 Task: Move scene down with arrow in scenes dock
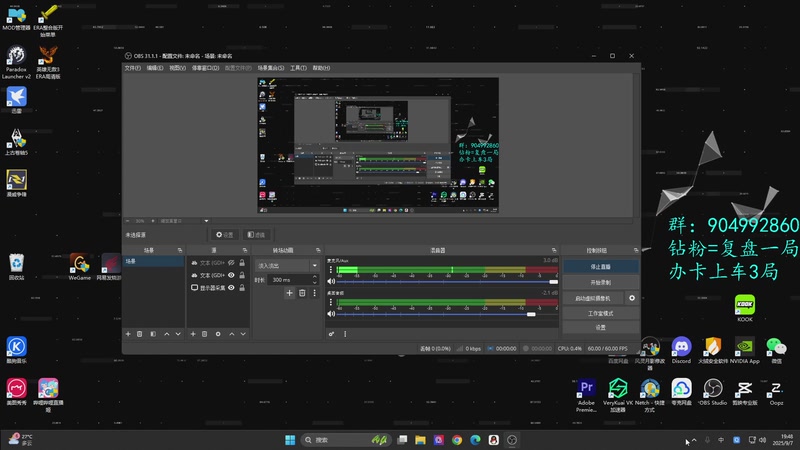click(178, 334)
